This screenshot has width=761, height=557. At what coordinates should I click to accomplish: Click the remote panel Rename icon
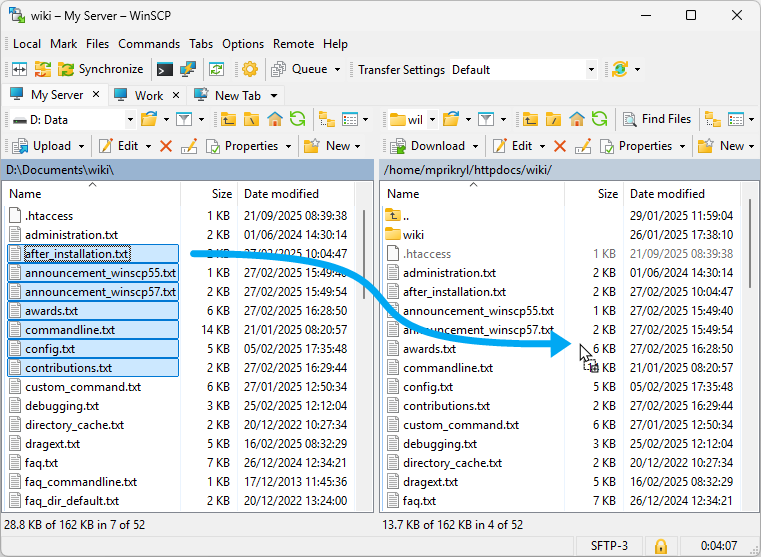(x=584, y=146)
